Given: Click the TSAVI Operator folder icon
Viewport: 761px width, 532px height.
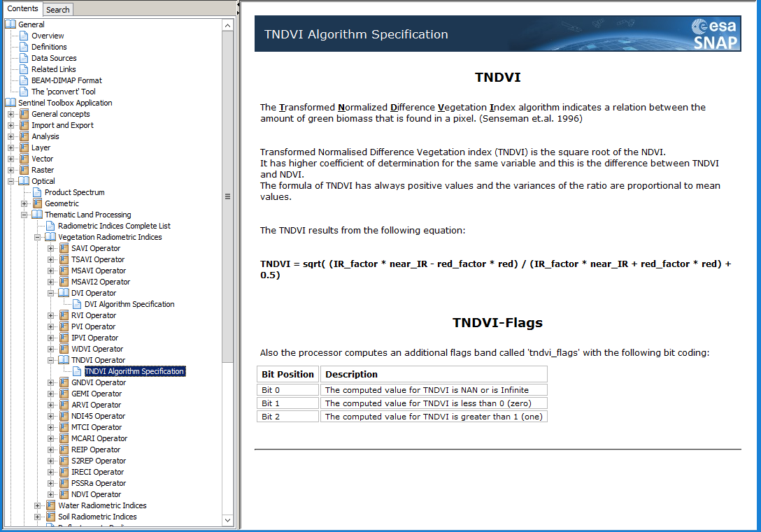Looking at the screenshot, I should coord(64,259).
